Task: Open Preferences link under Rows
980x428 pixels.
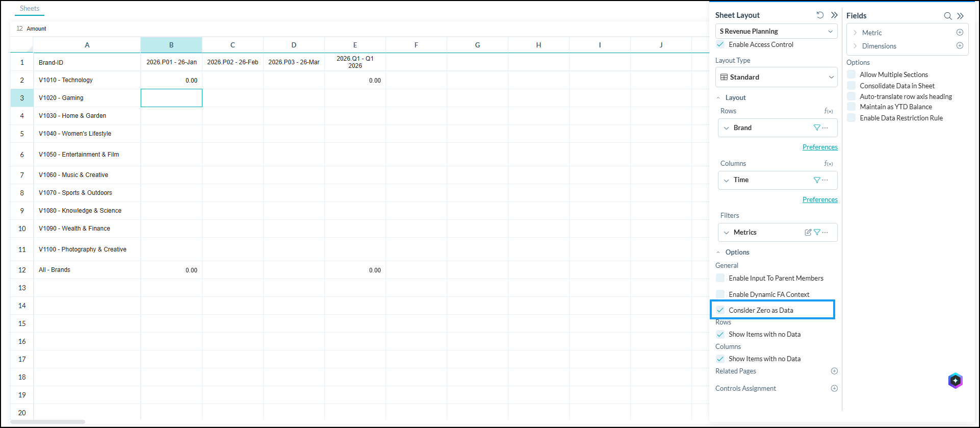Action: pyautogui.click(x=820, y=147)
